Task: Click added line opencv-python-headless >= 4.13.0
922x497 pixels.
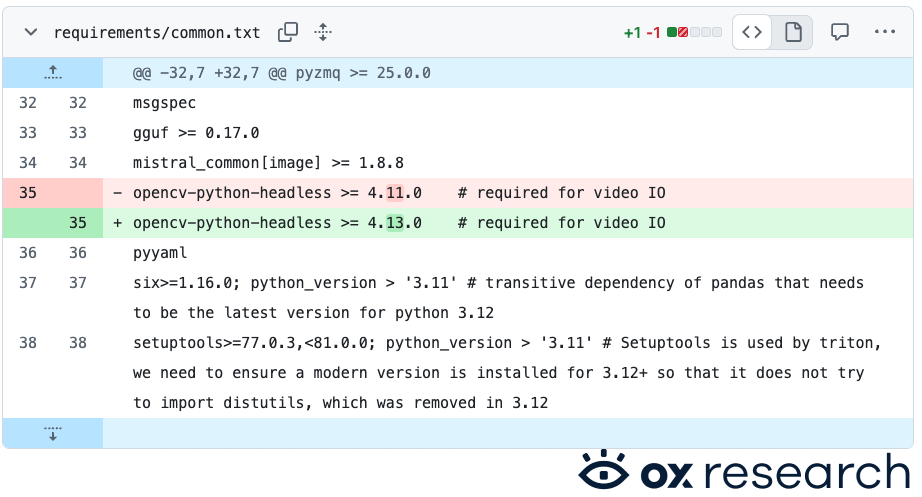Action: coord(508,223)
